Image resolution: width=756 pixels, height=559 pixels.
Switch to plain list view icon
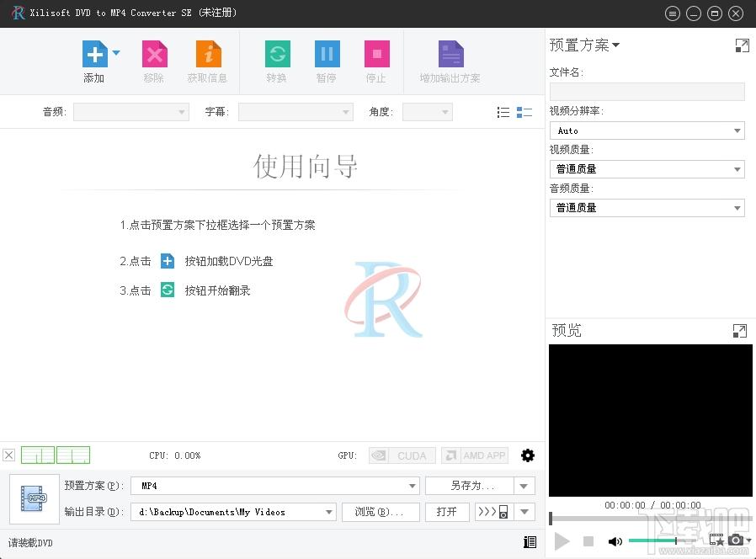coord(503,112)
